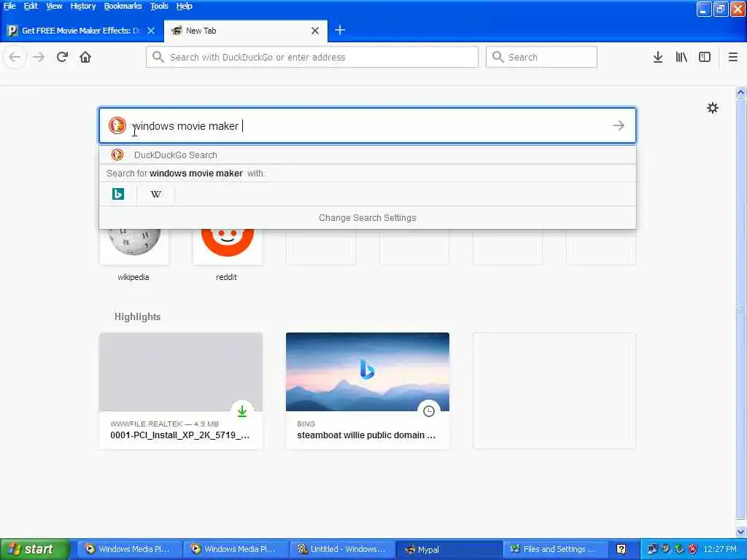Open the Downloads toolbar icon
This screenshot has width=747, height=560.
click(658, 57)
